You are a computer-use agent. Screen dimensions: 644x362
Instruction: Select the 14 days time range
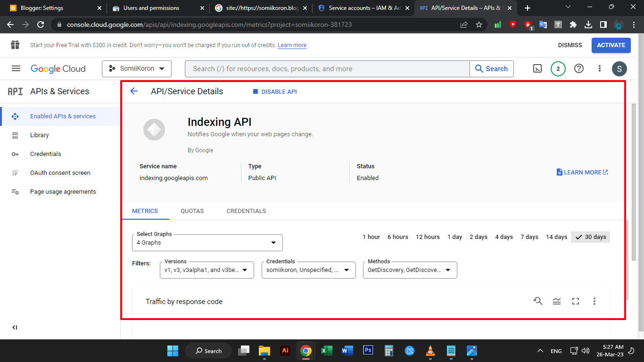[557, 237]
